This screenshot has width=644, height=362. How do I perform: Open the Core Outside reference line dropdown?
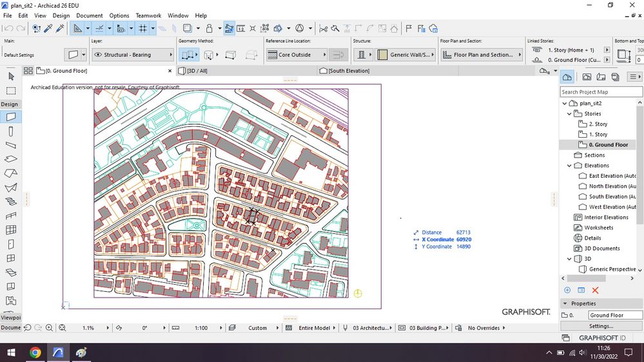pyautogui.click(x=295, y=55)
